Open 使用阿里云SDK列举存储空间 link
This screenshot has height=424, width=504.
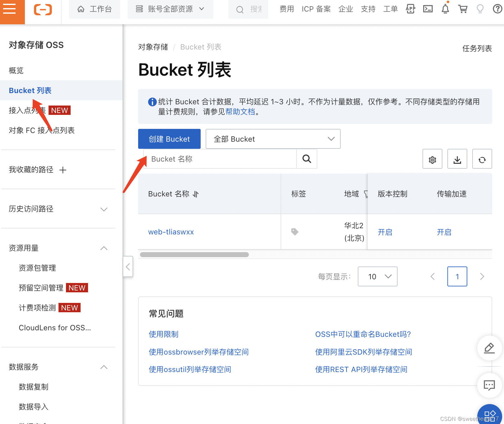[x=364, y=352]
